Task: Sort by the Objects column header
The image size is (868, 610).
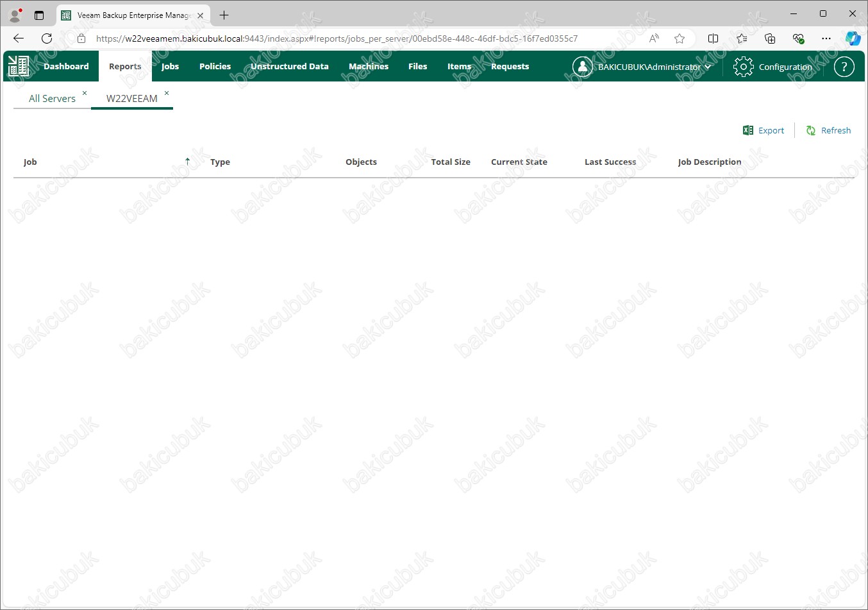Action: (x=361, y=162)
